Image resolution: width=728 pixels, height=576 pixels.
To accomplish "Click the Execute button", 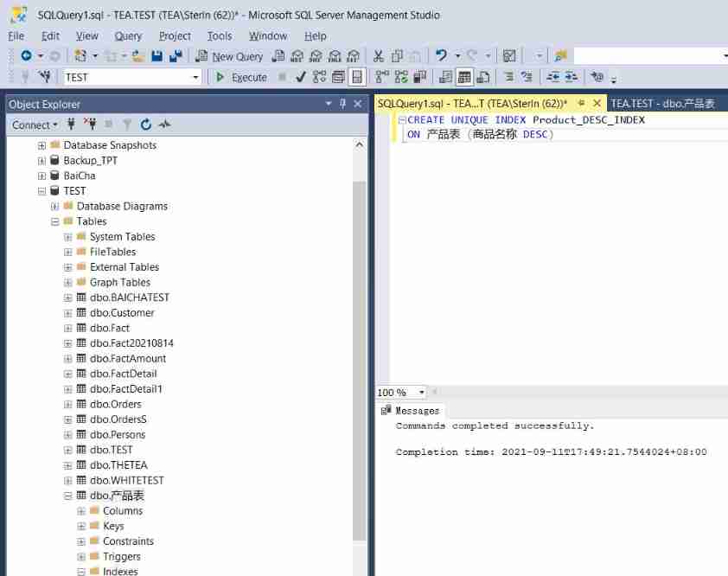I will click(241, 77).
